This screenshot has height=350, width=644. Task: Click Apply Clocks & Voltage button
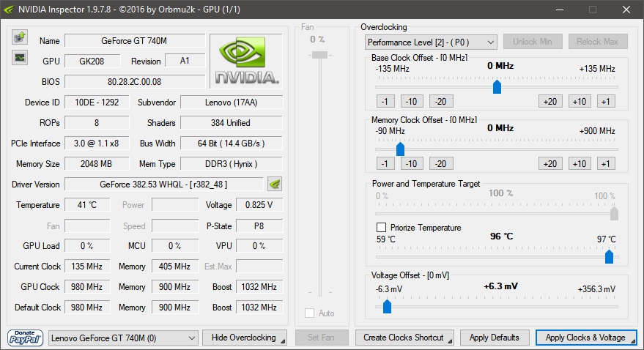pos(587,338)
